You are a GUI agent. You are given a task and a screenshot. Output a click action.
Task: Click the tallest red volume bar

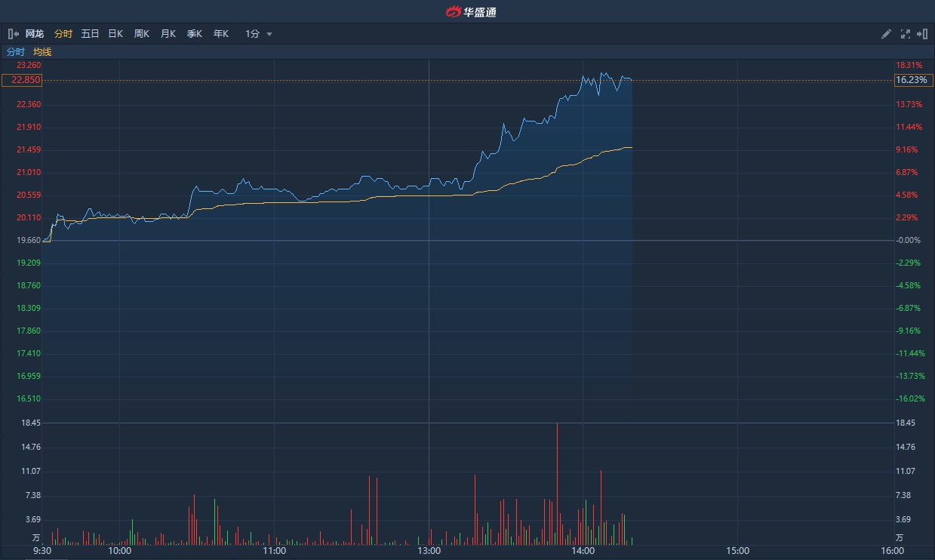[x=557, y=483]
